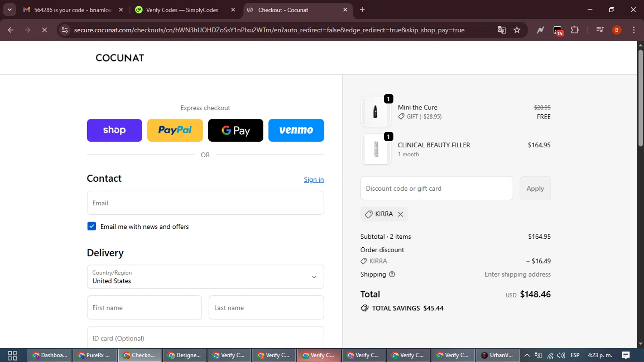
Task: Click the ESP language indicator
Action: (575, 356)
